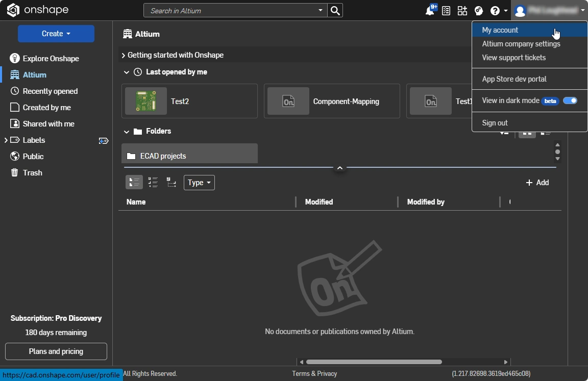
Task: Open the App Store grid-plus icon
Action: [x=462, y=11]
